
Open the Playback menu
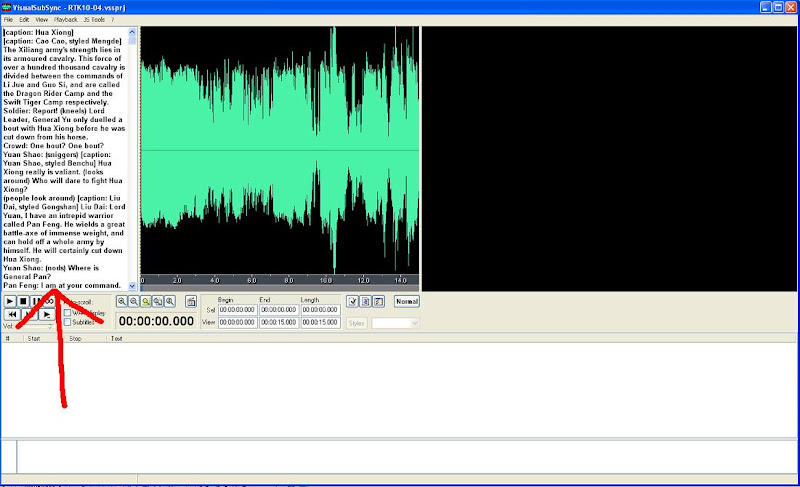point(66,20)
